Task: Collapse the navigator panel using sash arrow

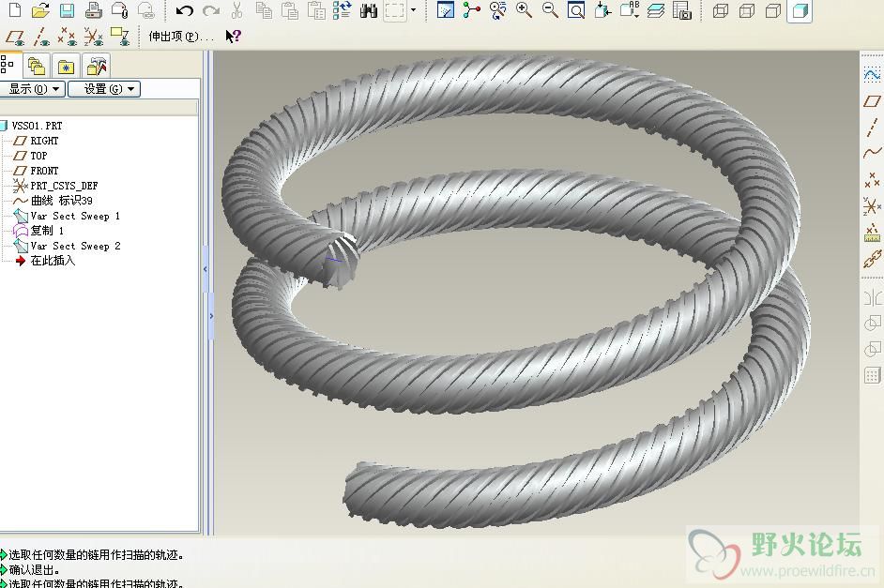Action: click(x=206, y=269)
